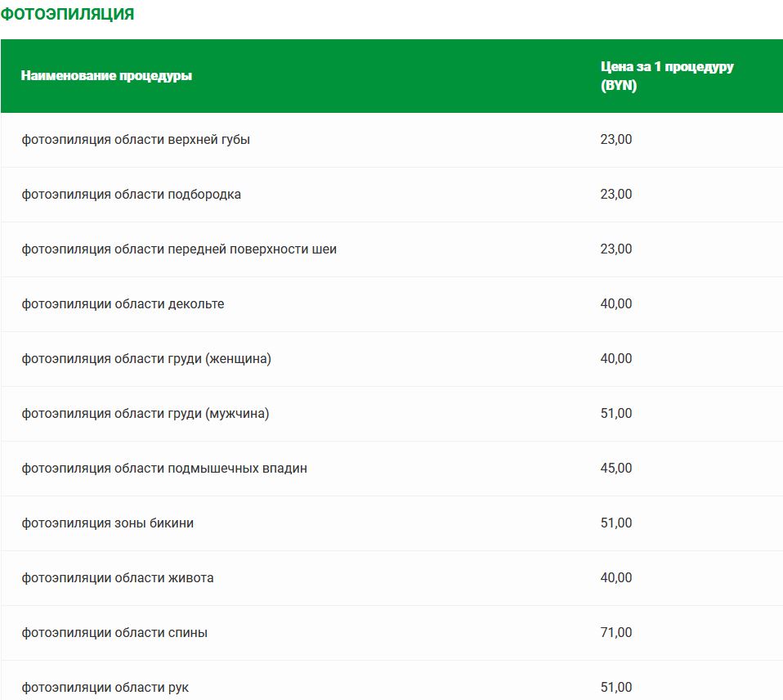Select the декольте procedure name
Image resolution: width=783 pixels, height=700 pixels.
point(123,304)
